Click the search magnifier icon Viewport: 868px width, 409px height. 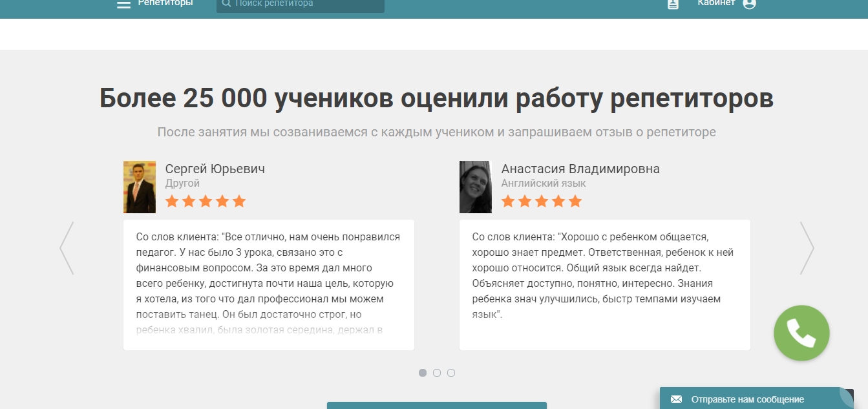(x=225, y=3)
